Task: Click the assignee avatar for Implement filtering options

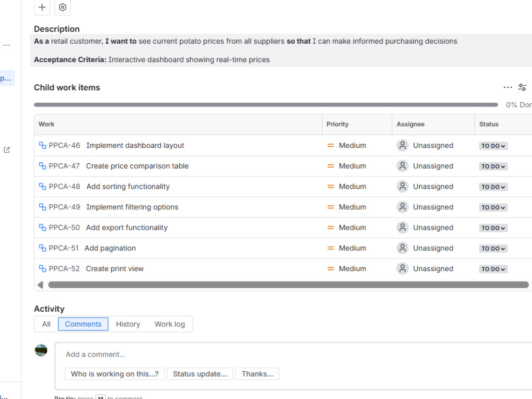Action: [x=402, y=207]
